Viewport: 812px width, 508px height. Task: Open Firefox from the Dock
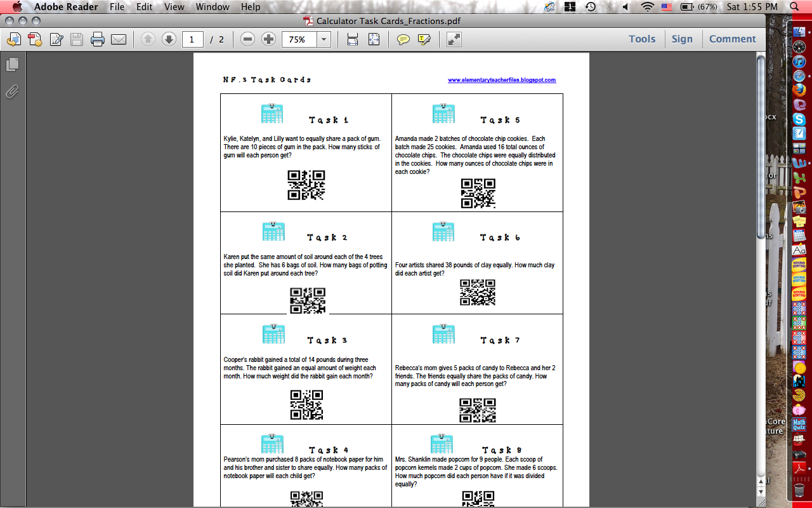(x=799, y=90)
